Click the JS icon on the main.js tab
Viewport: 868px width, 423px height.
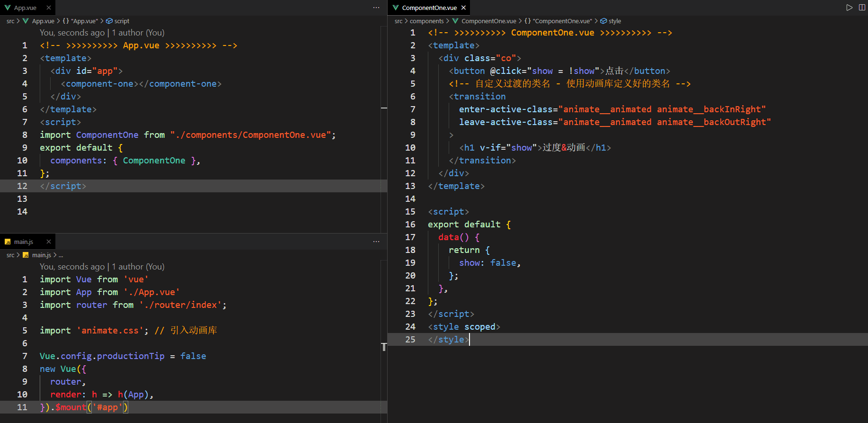point(8,242)
